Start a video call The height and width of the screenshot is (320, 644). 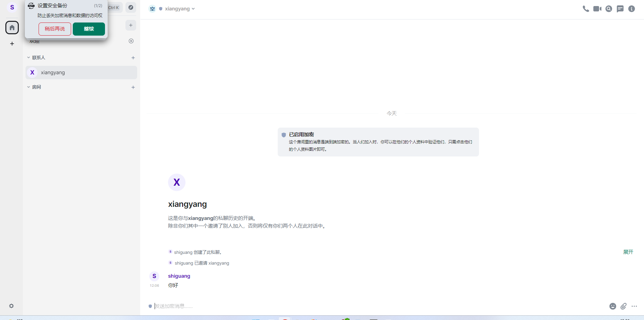pos(597,9)
